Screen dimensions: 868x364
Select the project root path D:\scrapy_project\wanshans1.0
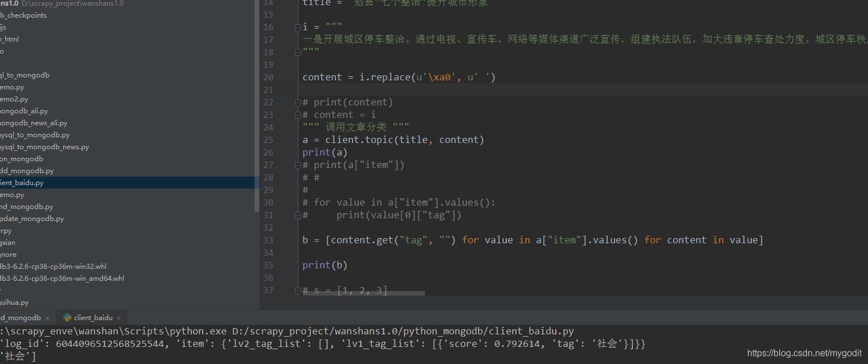pos(72,3)
